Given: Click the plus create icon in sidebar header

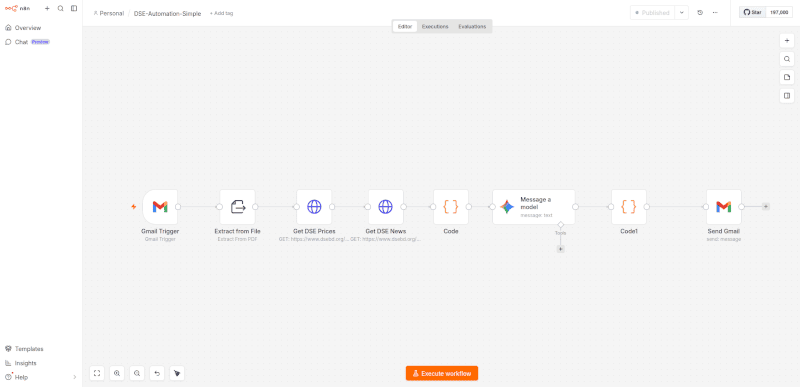Looking at the screenshot, I should (x=47, y=8).
